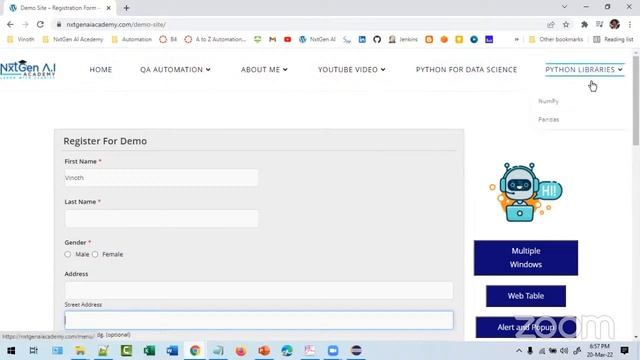This screenshot has height=360, width=640.
Task: Open Zoom from the taskbar
Action: [x=333, y=350]
